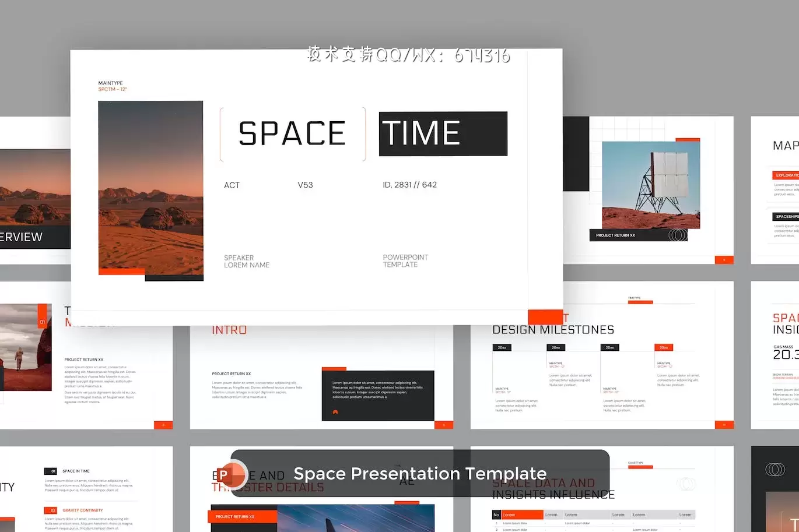
Task: Click the "SPEAKER LOREM NAME" text
Action: pyautogui.click(x=247, y=261)
